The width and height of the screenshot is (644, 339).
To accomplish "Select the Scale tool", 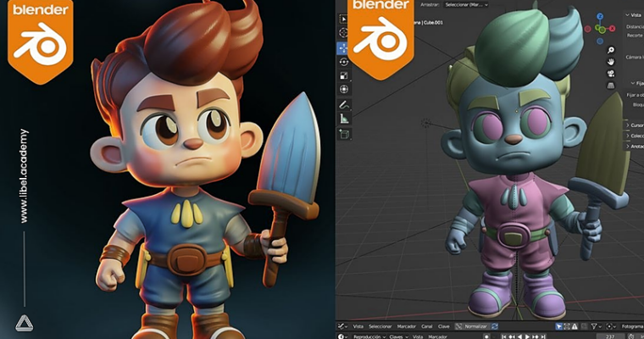I will (344, 75).
